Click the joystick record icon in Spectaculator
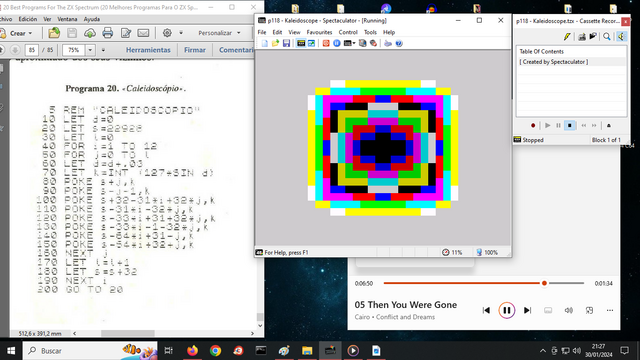Screen dimensions: 640x360 pos(373,43)
